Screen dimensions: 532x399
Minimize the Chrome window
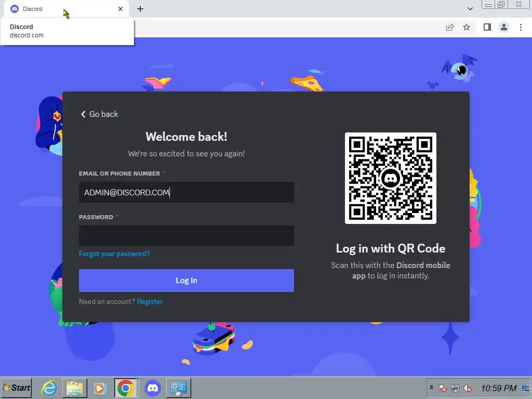click(x=488, y=5)
